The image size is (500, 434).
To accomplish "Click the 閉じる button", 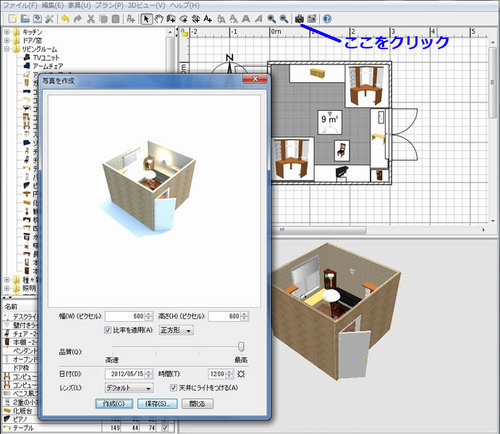I will (198, 404).
